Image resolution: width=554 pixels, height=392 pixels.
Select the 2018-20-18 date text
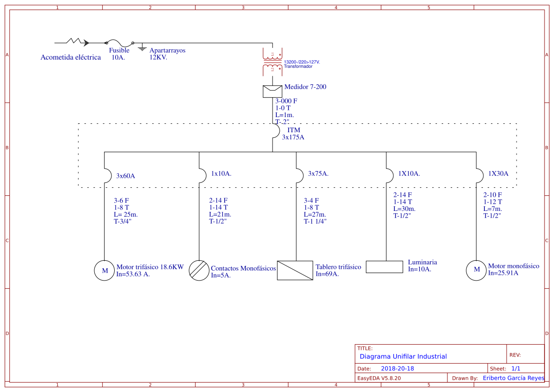pos(397,368)
